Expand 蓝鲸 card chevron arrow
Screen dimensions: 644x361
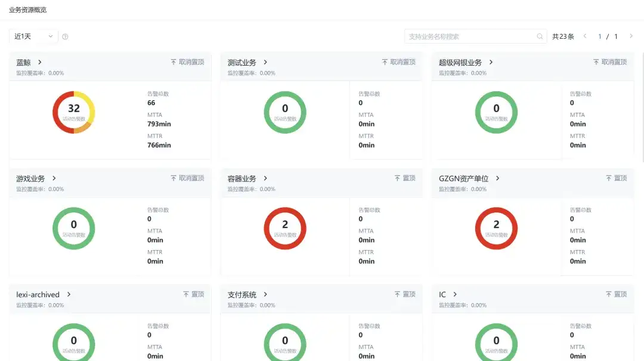tap(39, 62)
